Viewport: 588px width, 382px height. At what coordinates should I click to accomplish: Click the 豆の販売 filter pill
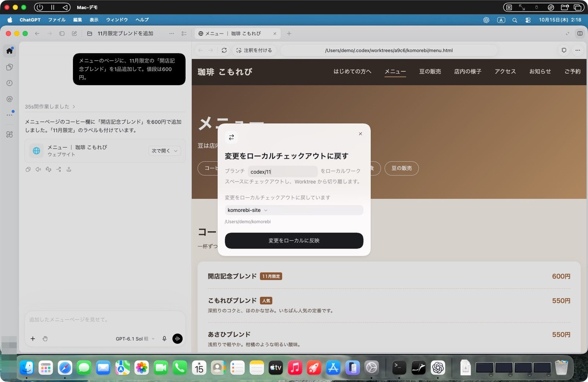(401, 168)
